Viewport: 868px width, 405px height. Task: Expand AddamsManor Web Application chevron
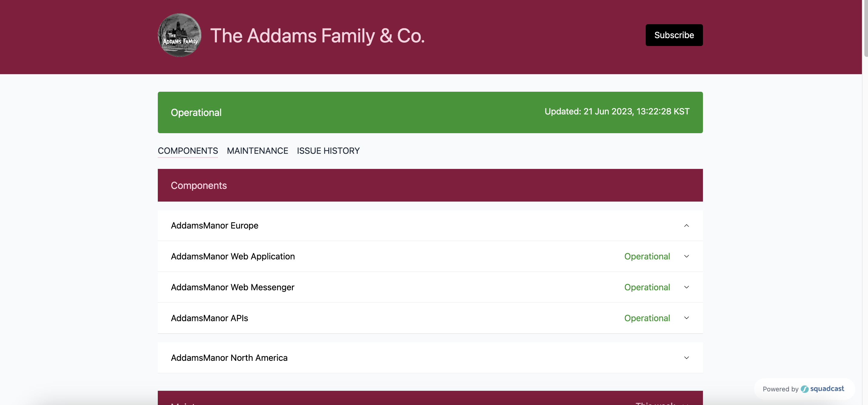[686, 257]
